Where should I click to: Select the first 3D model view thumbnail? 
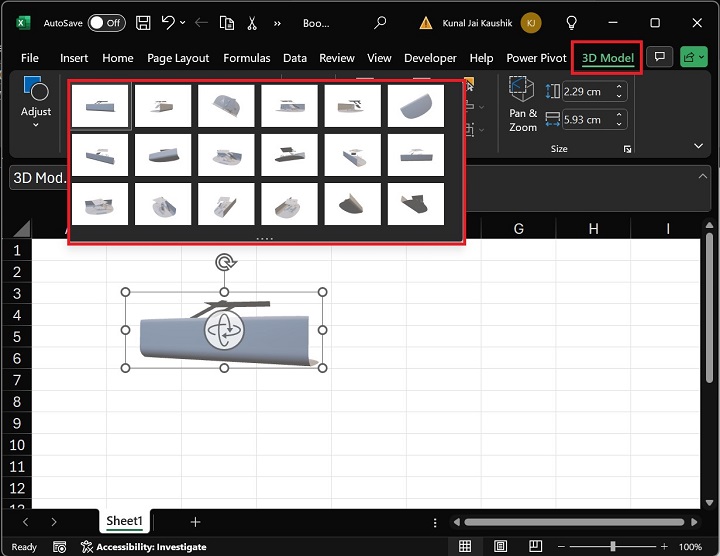click(100, 106)
